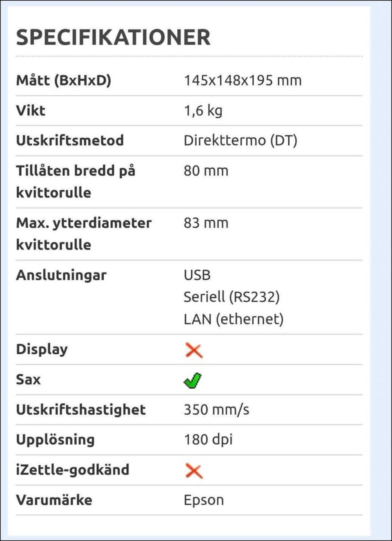This screenshot has width=392, height=541.
Task: Click the 145x148x195 mm dimensions value
Action: [x=243, y=80]
